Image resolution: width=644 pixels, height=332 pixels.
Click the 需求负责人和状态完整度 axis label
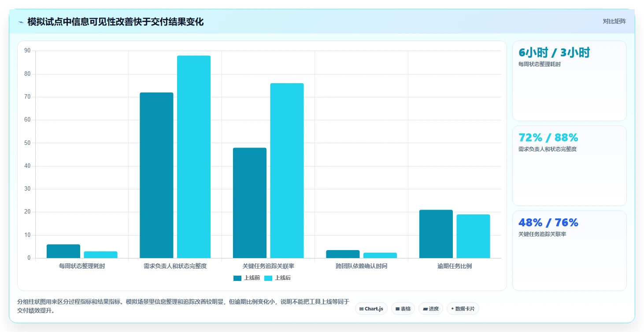[175, 266]
